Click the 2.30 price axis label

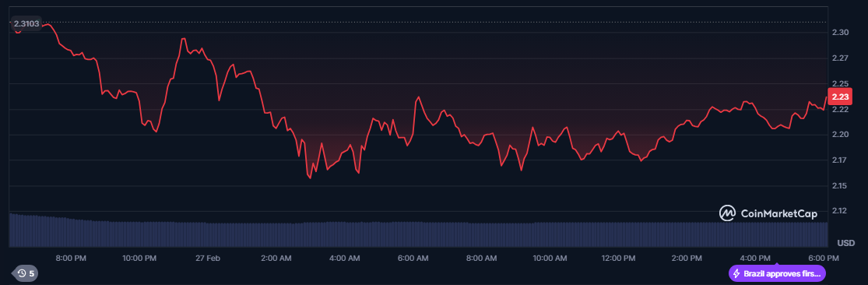[840, 33]
